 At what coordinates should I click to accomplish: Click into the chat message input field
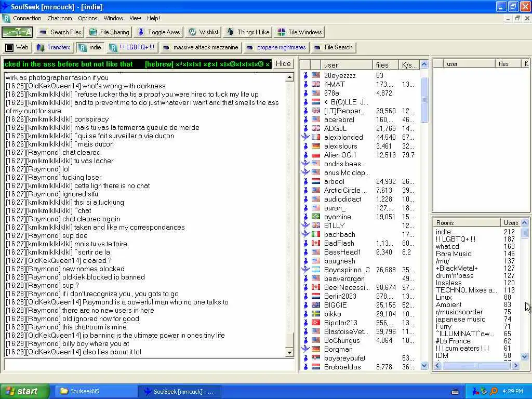pos(149,365)
